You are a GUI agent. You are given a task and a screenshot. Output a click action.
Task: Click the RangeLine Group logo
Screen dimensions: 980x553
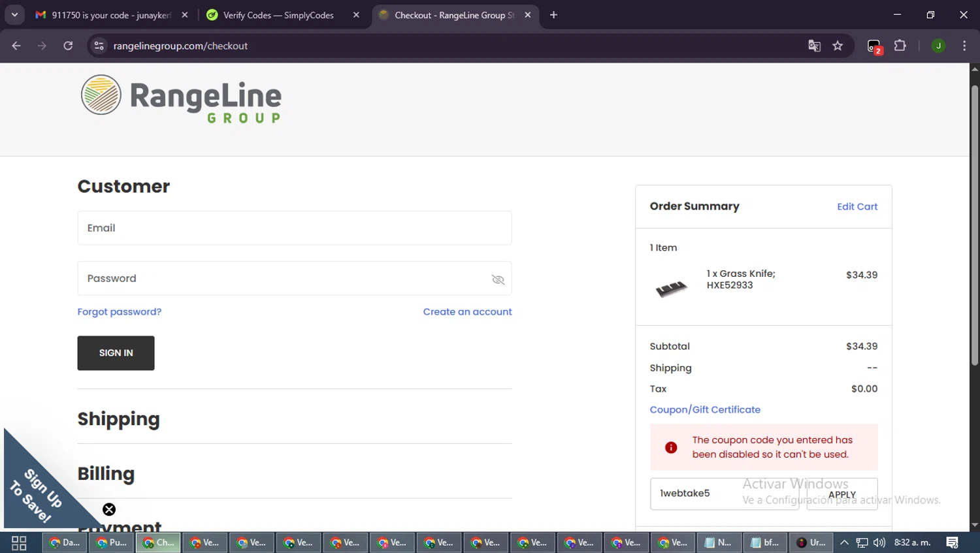pyautogui.click(x=181, y=99)
